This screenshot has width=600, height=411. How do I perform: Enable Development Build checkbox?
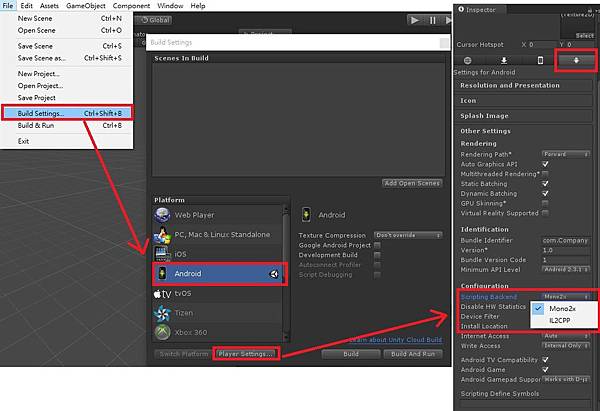coord(377,255)
